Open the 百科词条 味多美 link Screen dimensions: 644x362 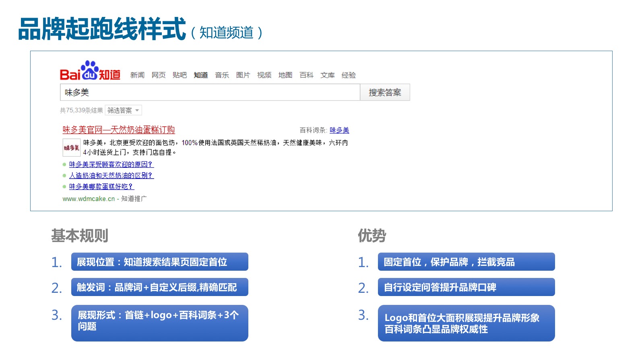click(x=339, y=130)
